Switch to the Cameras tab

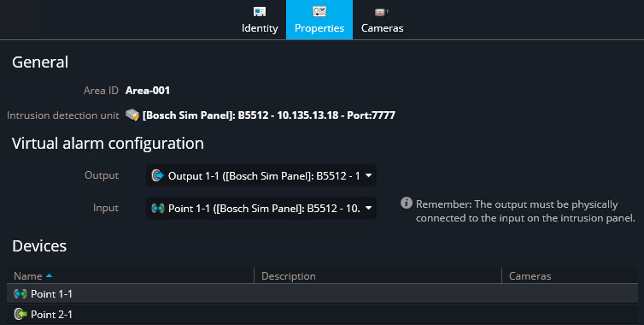382,20
